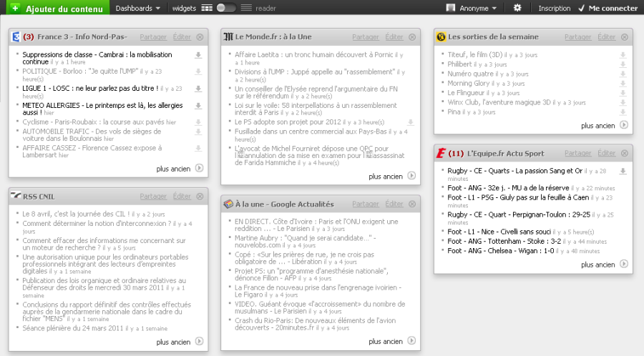Click download arrow beside Le PS adopte son projet

click(410, 122)
